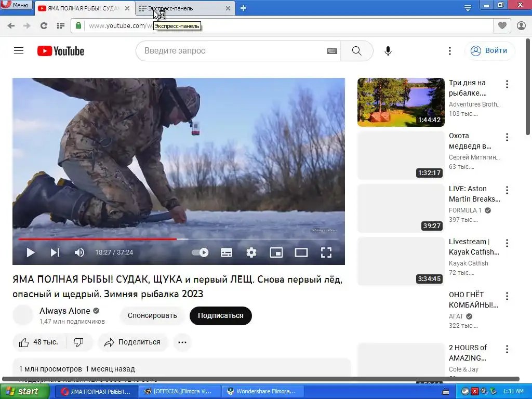This screenshot has height=399, width=532.
Task: Open options for ОНО ГНЁТ КОМБАЙНЫ
Action: [x=507, y=296]
